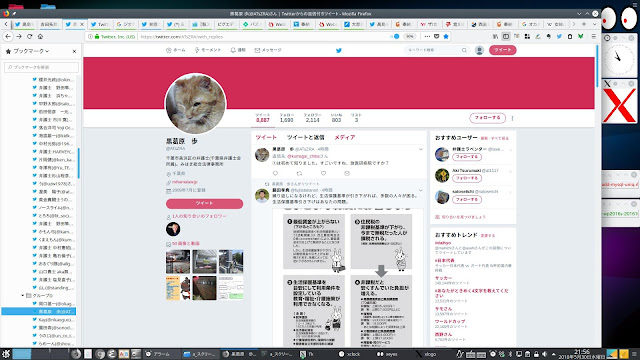
Task: Click the mutual follower avatar thumbnail
Action: tap(173, 229)
